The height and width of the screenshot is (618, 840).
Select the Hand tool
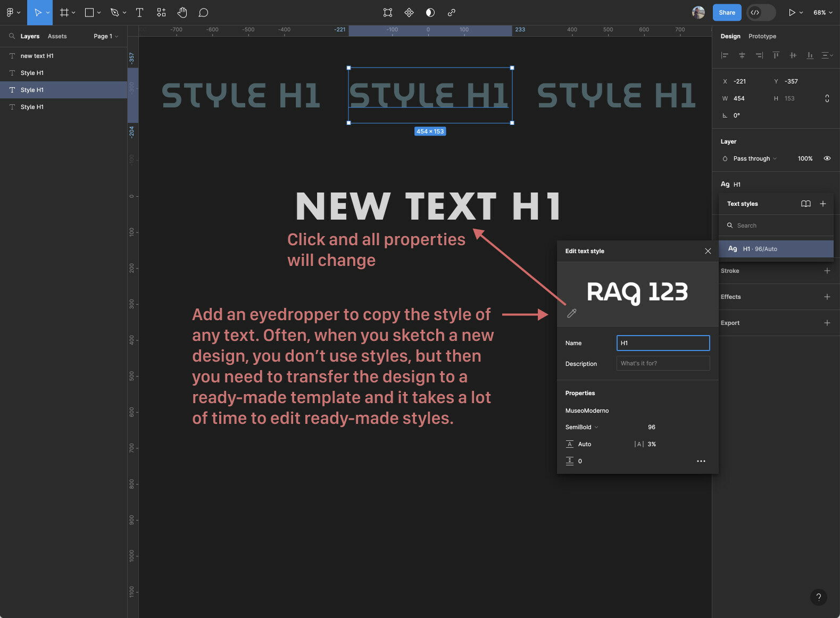pyautogui.click(x=182, y=12)
